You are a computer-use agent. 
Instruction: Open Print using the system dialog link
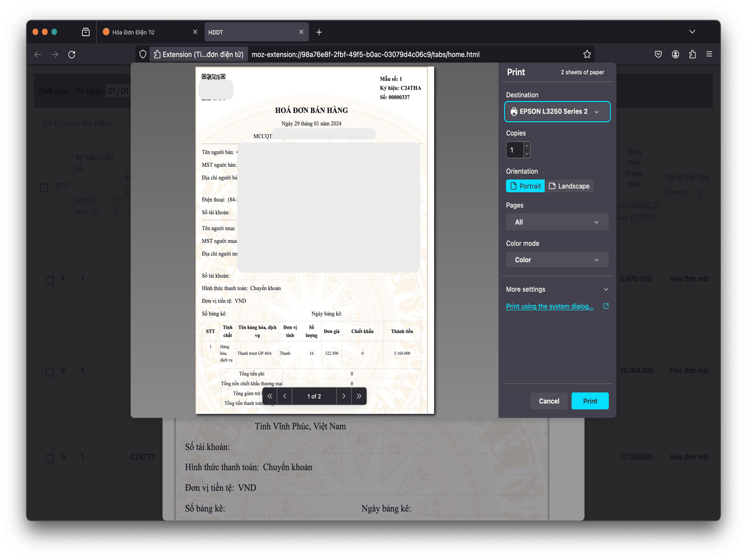(x=549, y=306)
